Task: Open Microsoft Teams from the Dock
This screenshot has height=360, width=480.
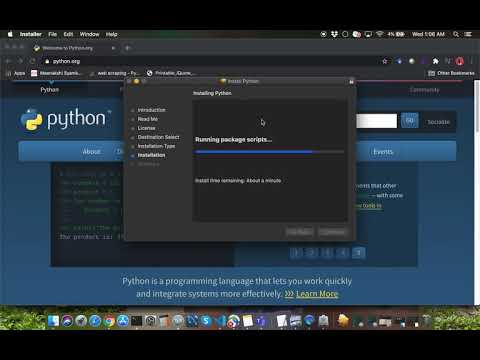Action: [261, 321]
